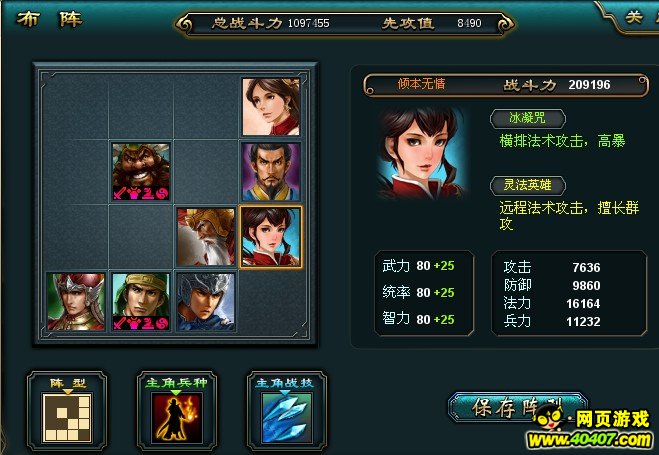Choose the white-bearded golden helmet general
The width and height of the screenshot is (659, 455).
point(206,237)
